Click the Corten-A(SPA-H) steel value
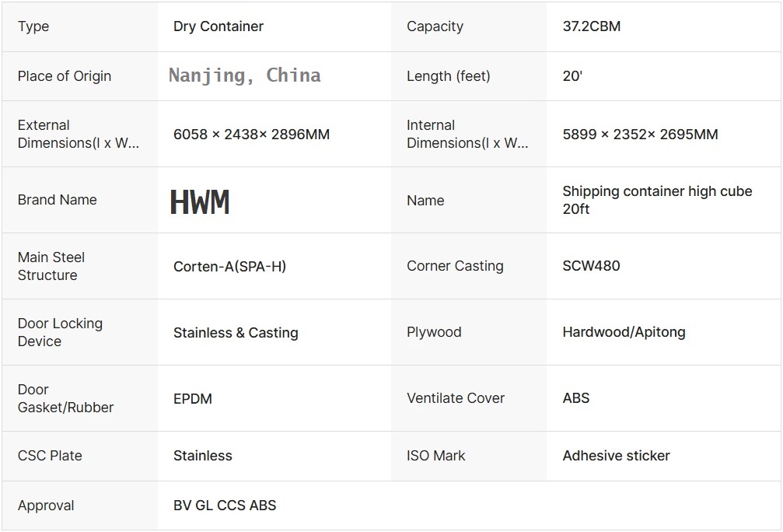This screenshot has height=532, width=783. [x=229, y=266]
